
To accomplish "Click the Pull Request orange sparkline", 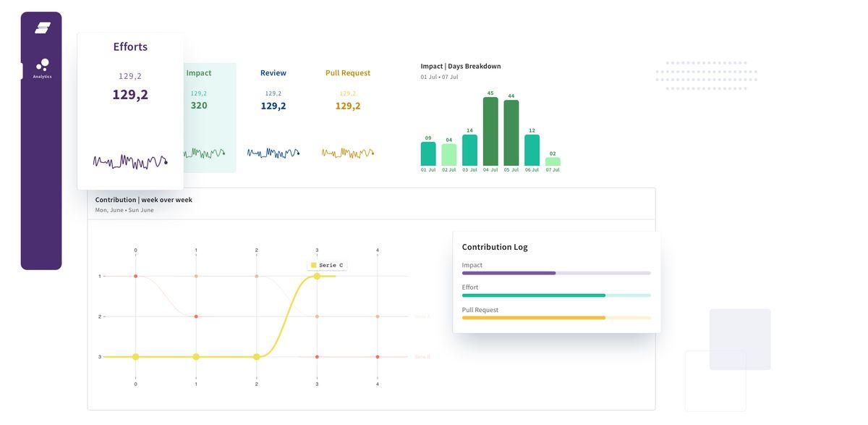I will [x=348, y=153].
